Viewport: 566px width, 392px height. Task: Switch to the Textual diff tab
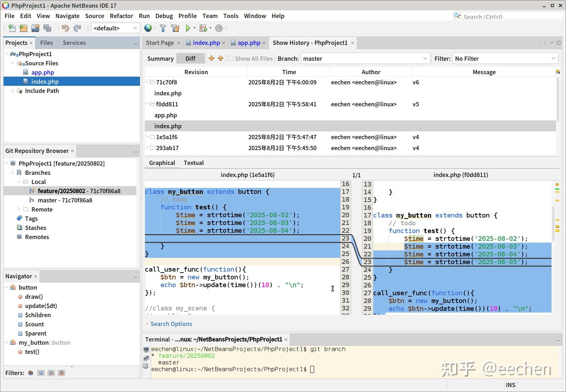pyautogui.click(x=194, y=163)
